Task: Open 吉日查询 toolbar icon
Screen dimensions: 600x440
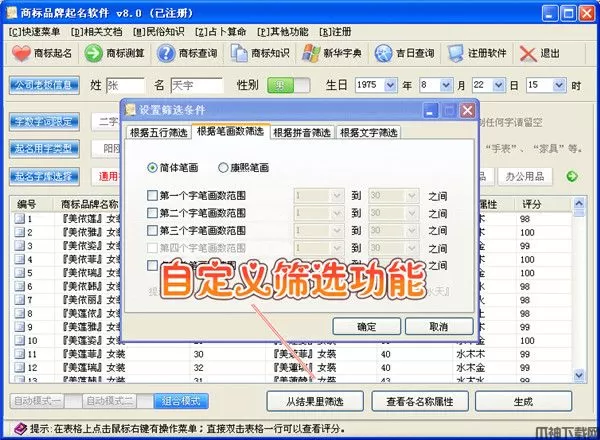Action: [x=383, y=53]
